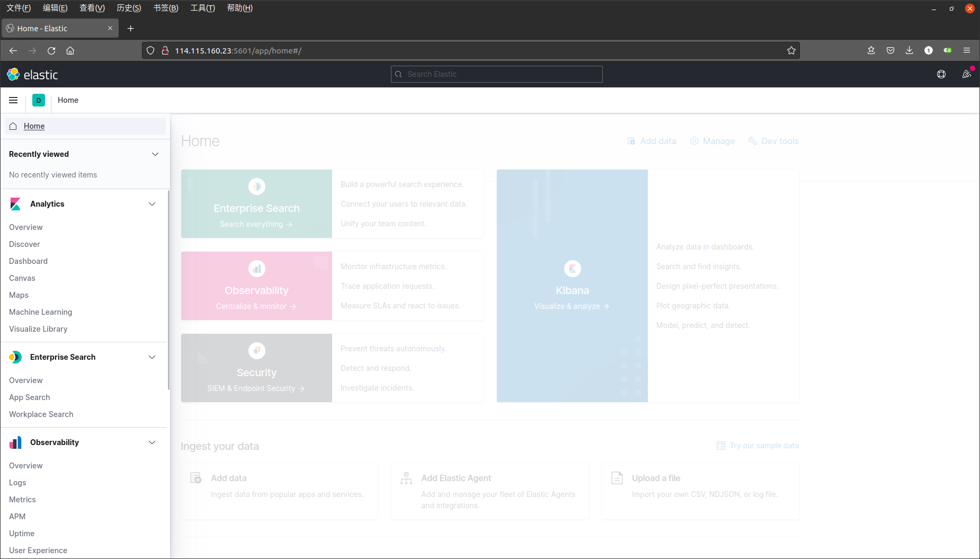The height and width of the screenshot is (559, 980).
Task: Open Dashboard under Analytics
Action: [28, 261]
